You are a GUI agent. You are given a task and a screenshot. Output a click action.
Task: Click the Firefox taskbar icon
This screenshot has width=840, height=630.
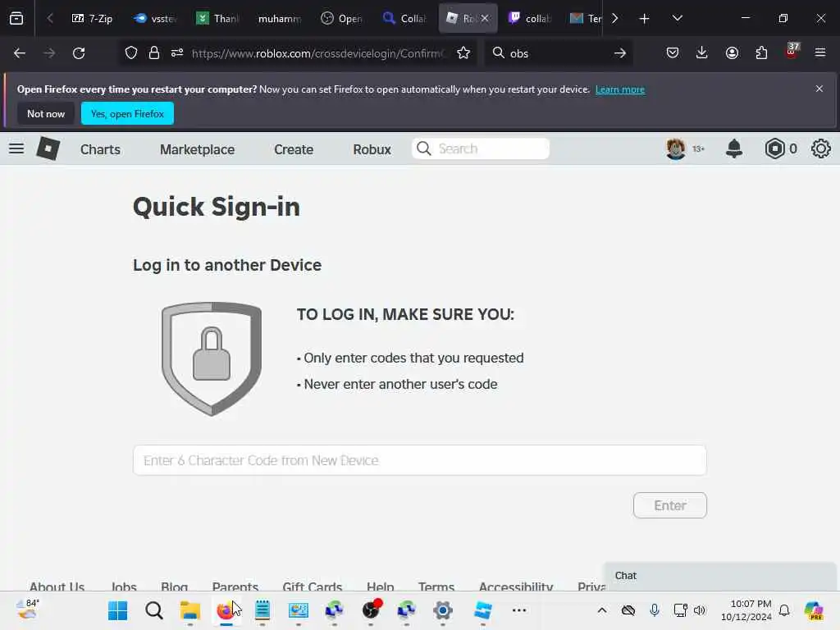point(226,610)
